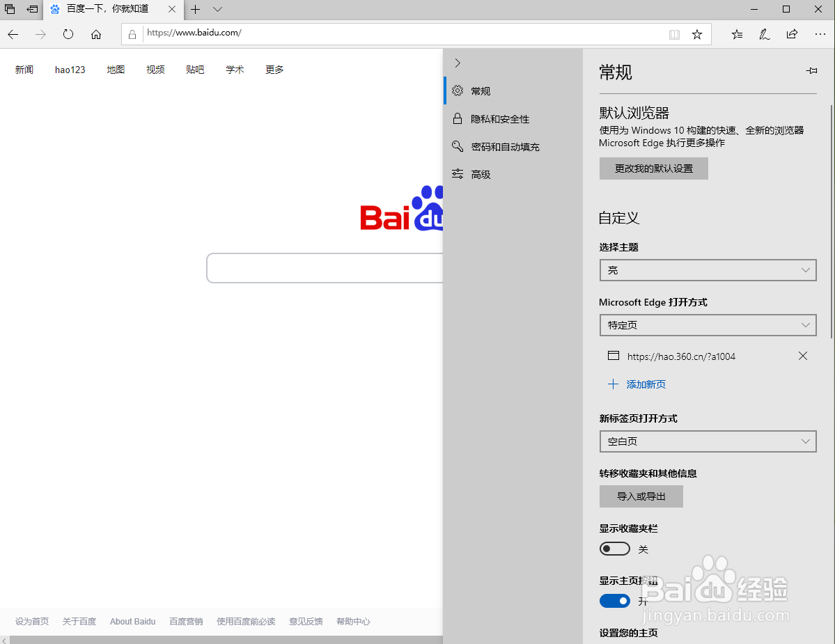The height and width of the screenshot is (644, 835).
Task: Click the lock icon in address bar
Action: pyautogui.click(x=132, y=35)
